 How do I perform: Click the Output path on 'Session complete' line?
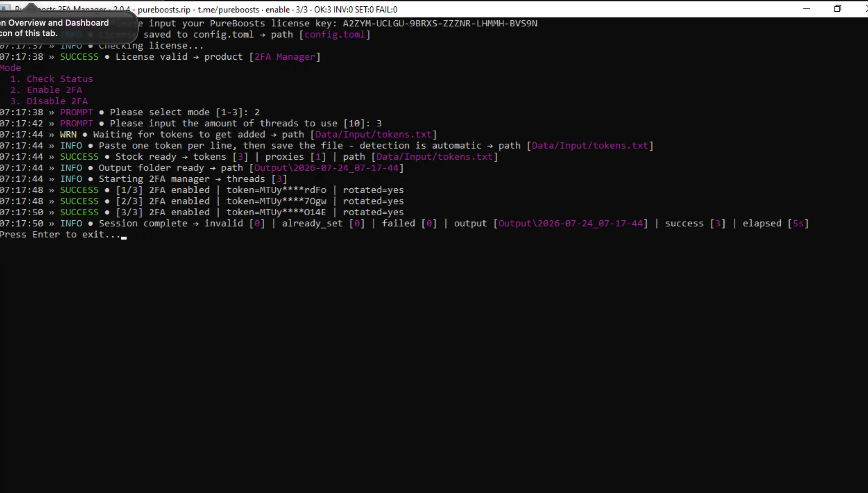pyautogui.click(x=571, y=224)
